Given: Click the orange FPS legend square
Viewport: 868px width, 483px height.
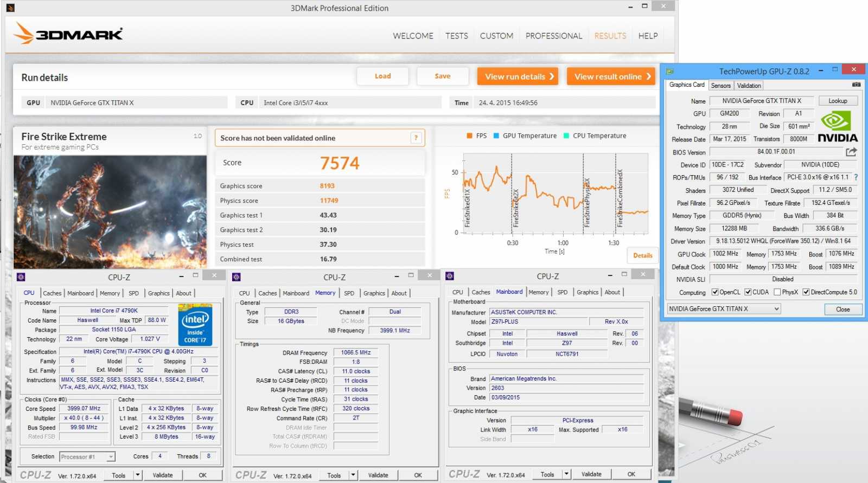Looking at the screenshot, I should 469,136.
